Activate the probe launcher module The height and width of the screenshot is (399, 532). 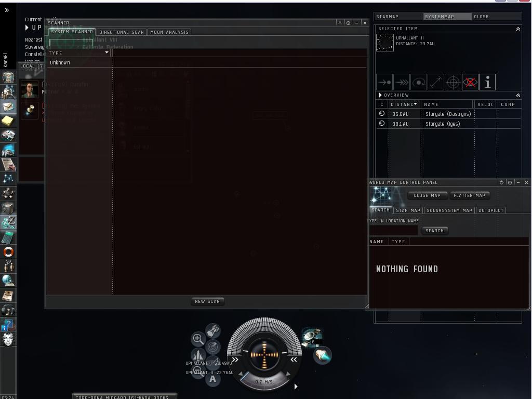tap(311, 337)
